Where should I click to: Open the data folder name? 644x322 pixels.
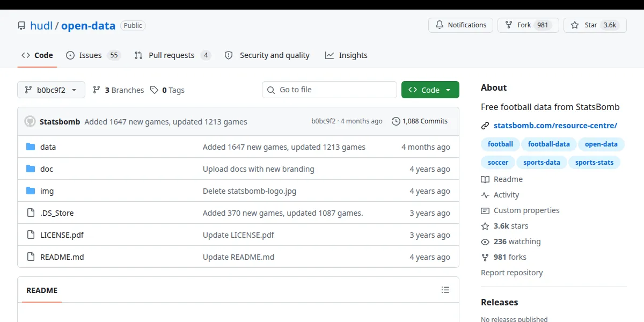tap(48, 147)
